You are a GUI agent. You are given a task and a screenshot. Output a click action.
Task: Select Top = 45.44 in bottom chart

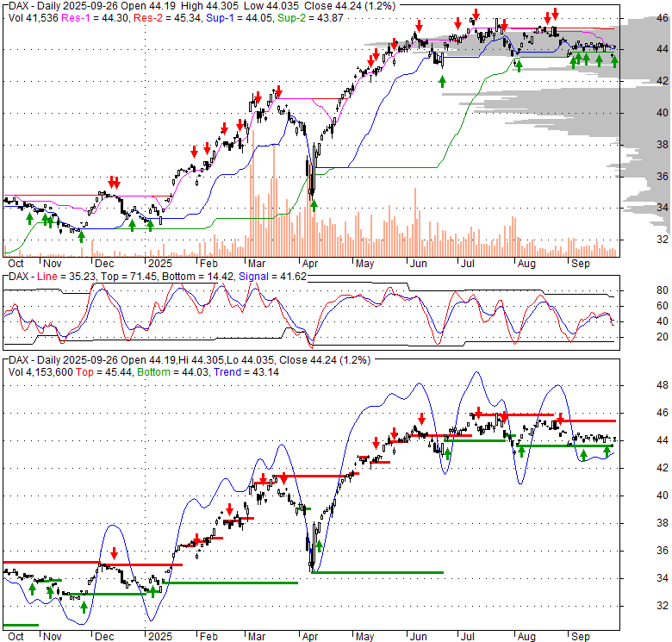pyautogui.click(x=103, y=372)
